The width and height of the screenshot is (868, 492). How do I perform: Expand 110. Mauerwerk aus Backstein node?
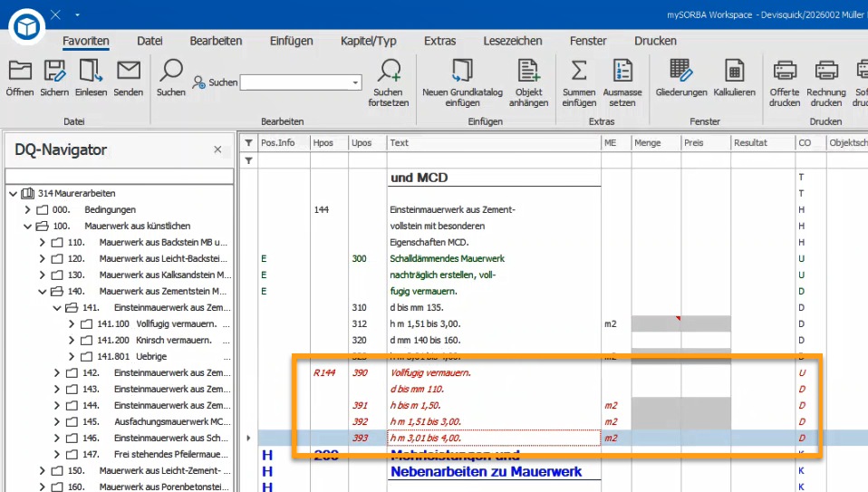tap(42, 243)
